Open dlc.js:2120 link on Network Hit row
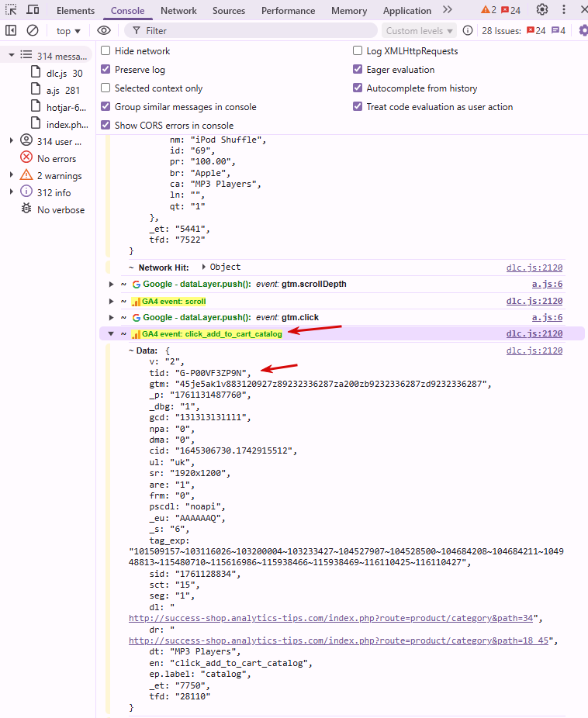588x718 pixels. tap(534, 268)
